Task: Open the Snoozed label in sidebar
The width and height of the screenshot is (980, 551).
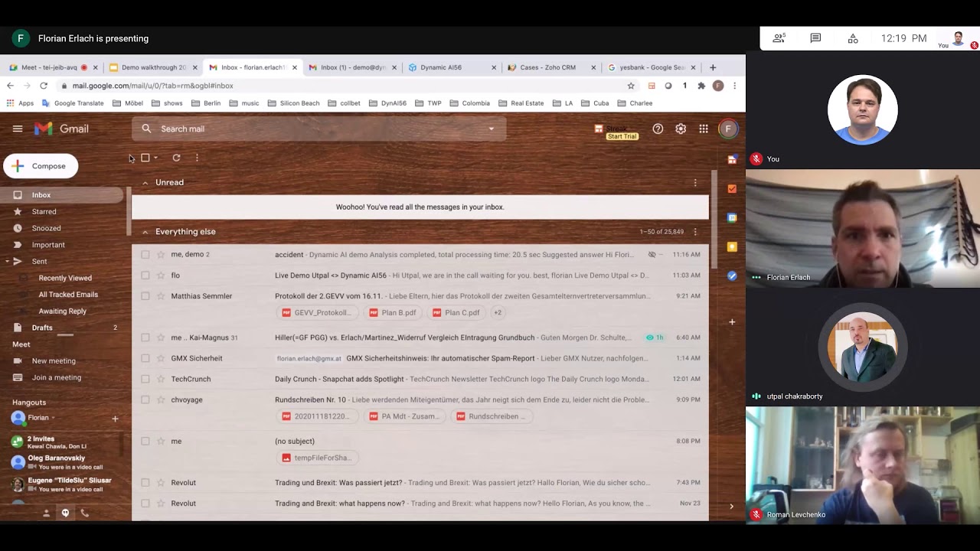Action: pyautogui.click(x=46, y=228)
